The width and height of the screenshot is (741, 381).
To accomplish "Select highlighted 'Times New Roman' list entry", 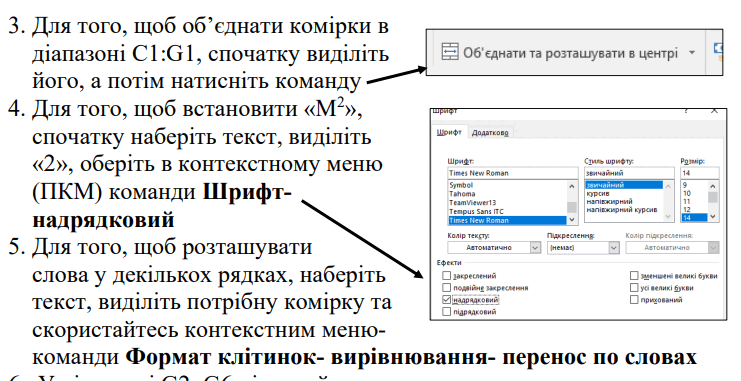I will 507,220.
